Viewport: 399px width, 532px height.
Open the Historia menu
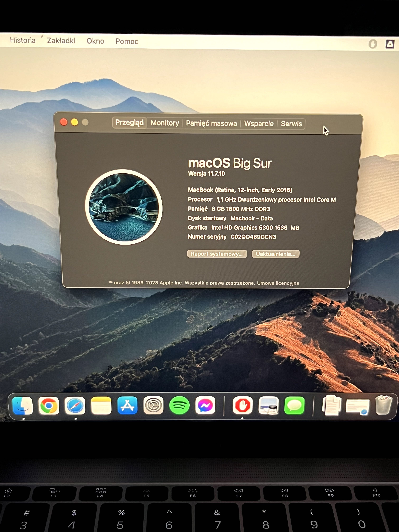click(23, 40)
